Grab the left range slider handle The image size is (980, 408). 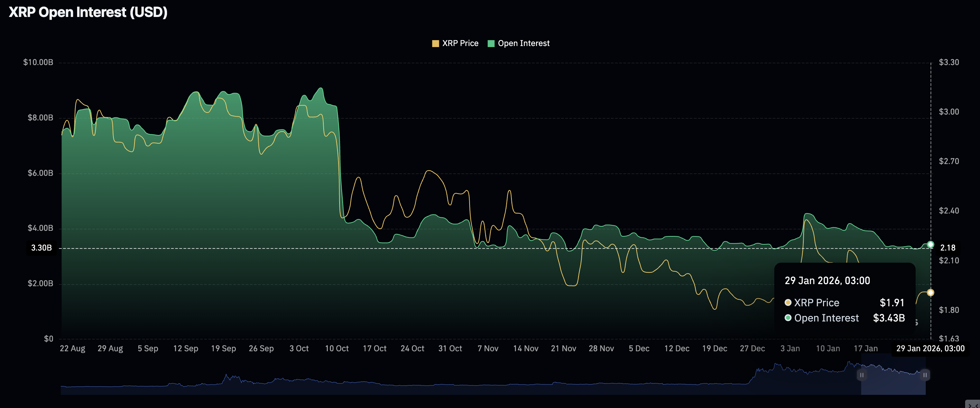pos(861,375)
